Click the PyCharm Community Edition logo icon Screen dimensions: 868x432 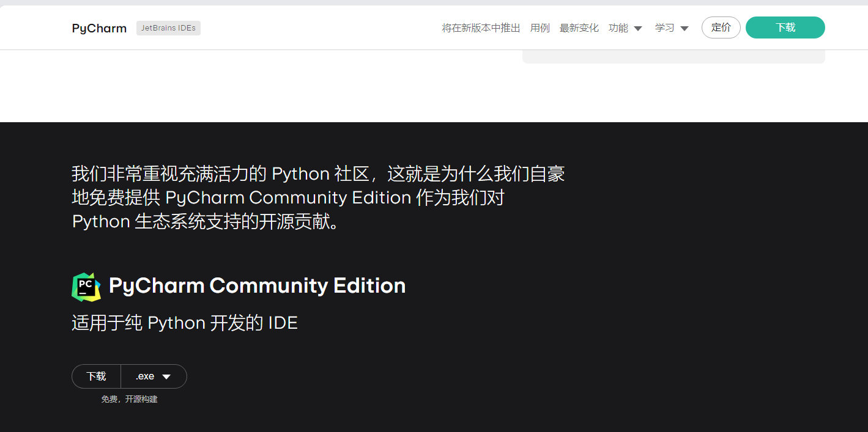coord(86,287)
